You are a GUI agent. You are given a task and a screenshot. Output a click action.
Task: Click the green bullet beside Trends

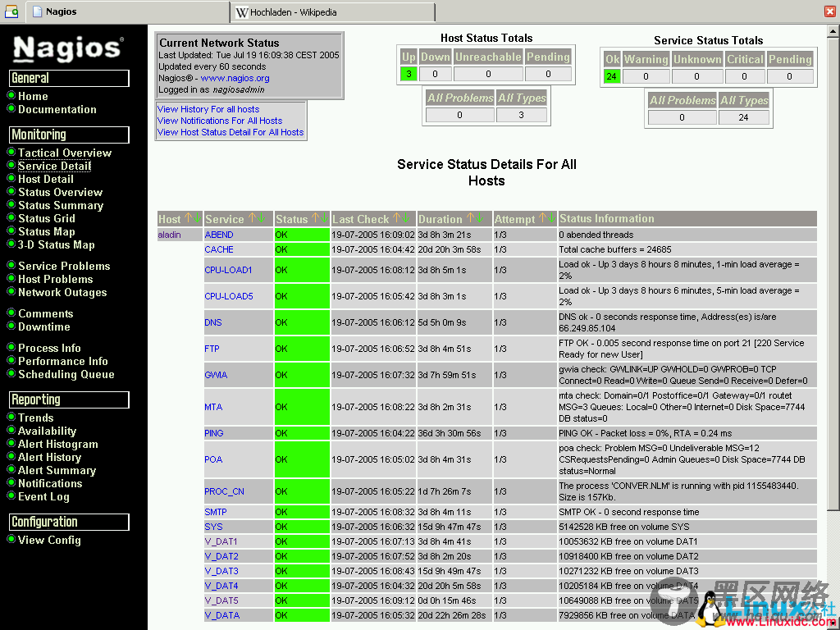click(x=11, y=417)
